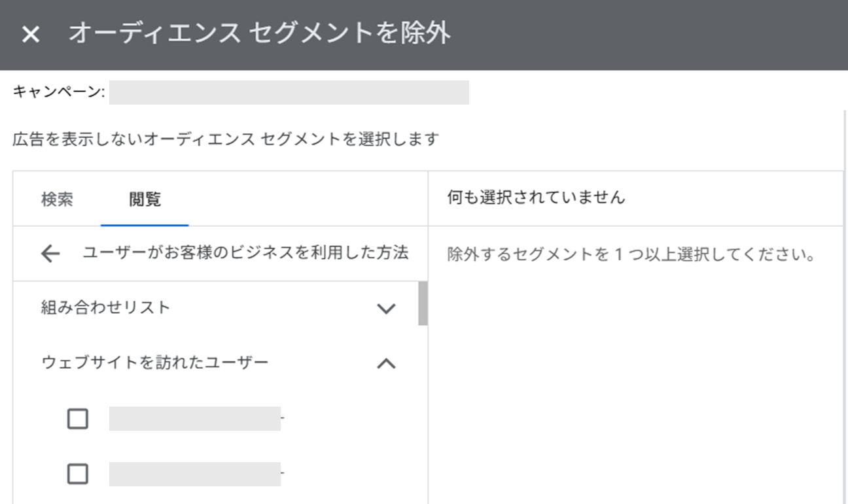Switch to the 検索 tab
Screen dimensions: 848x504
57,199
